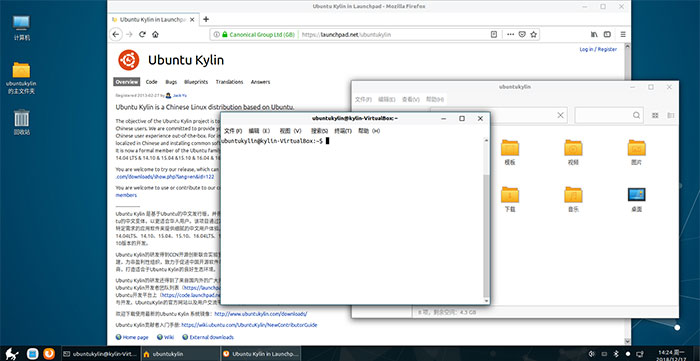Viewport: 700px width, 361px height.
Task: Select the 模板 folder
Action: (510, 152)
